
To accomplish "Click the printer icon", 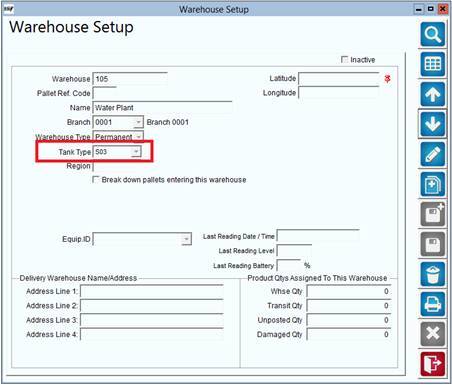I will pos(433,304).
